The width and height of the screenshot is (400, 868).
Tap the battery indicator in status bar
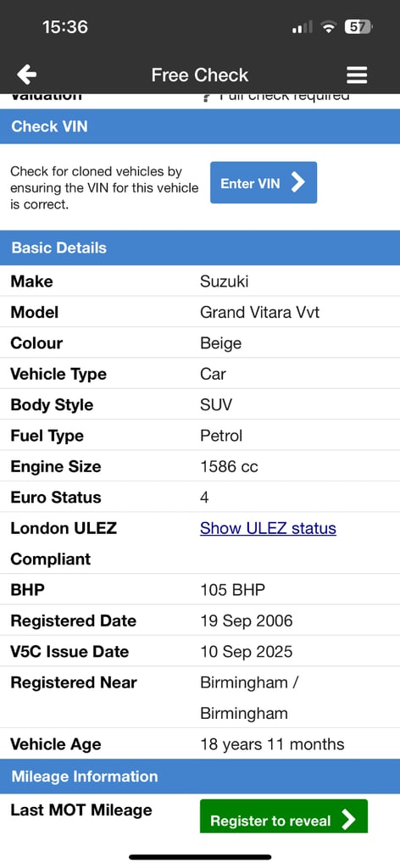(358, 26)
